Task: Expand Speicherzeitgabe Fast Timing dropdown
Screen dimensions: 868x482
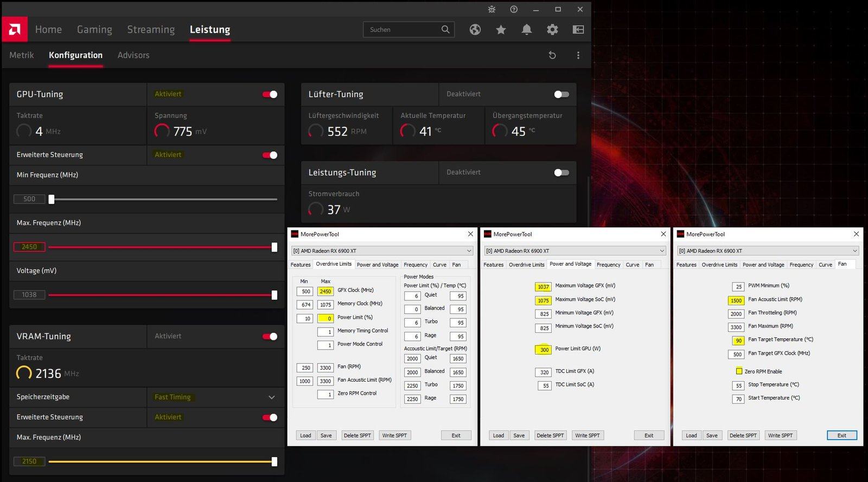Action: pyautogui.click(x=271, y=397)
